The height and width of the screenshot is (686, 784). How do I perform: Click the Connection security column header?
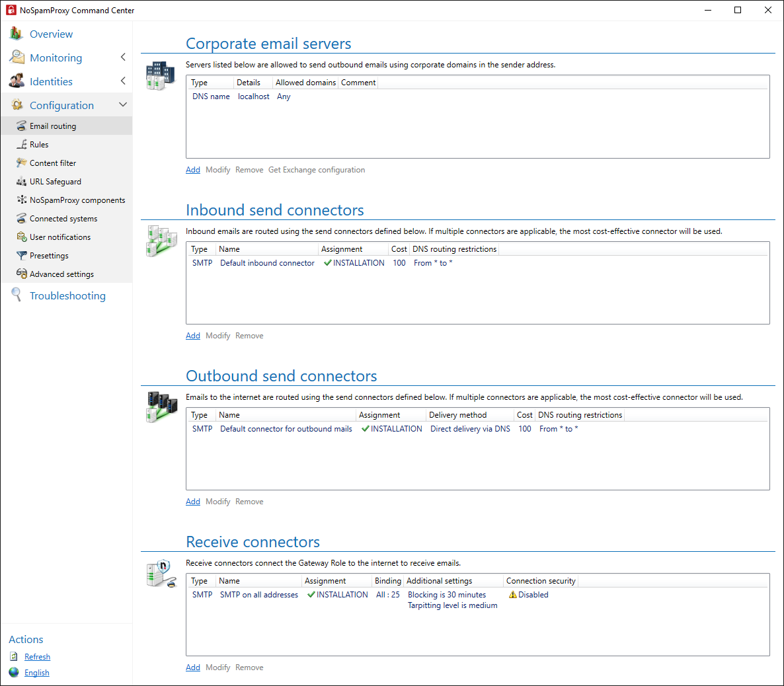(x=541, y=581)
